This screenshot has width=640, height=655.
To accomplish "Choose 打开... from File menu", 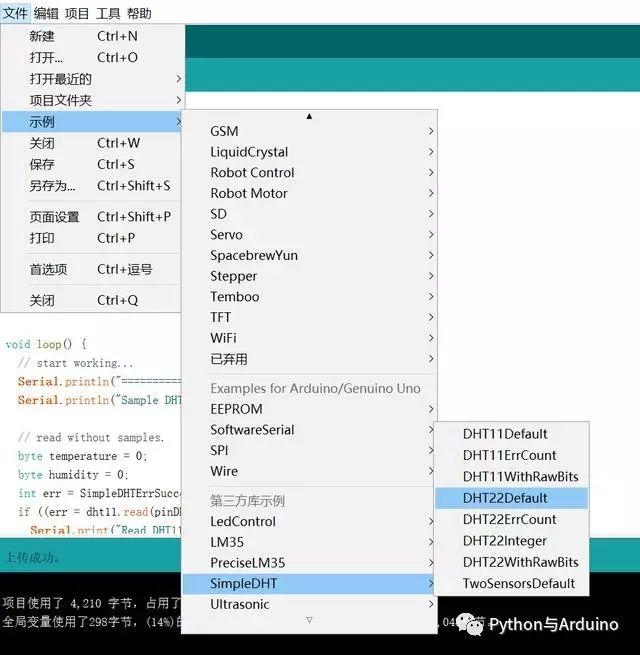I will pyautogui.click(x=92, y=57).
